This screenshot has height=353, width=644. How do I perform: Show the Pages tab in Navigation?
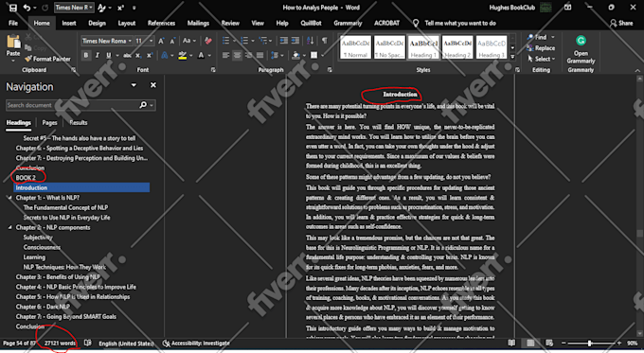coord(49,123)
